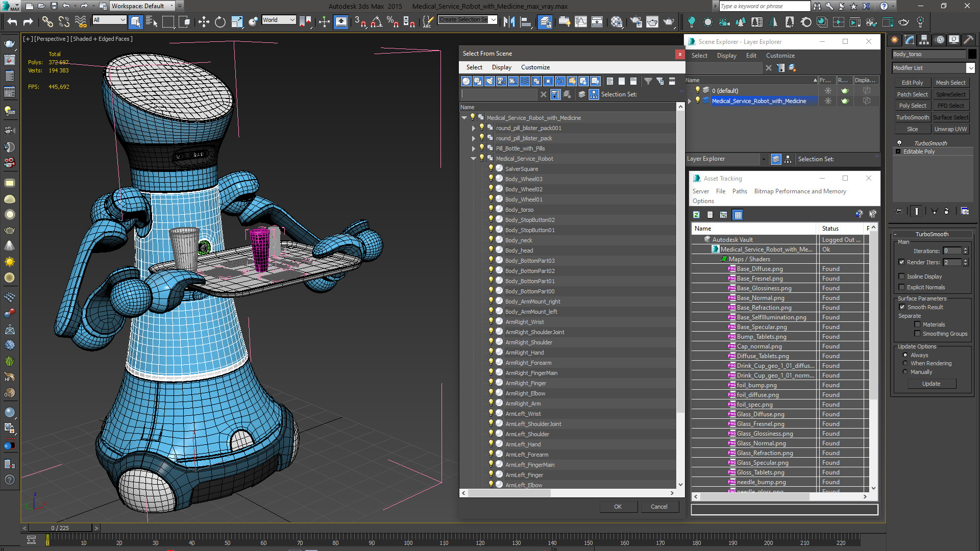Open the Modify command panel tab
This screenshot has height=551, width=980.
click(910, 40)
